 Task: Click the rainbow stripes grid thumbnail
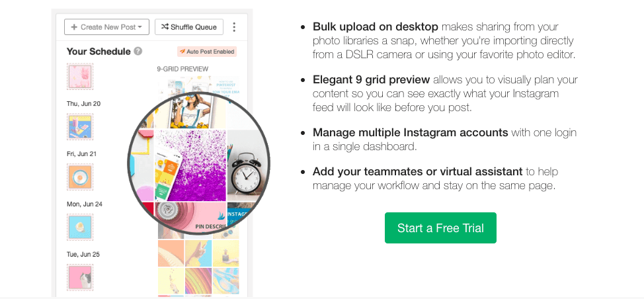(x=198, y=280)
